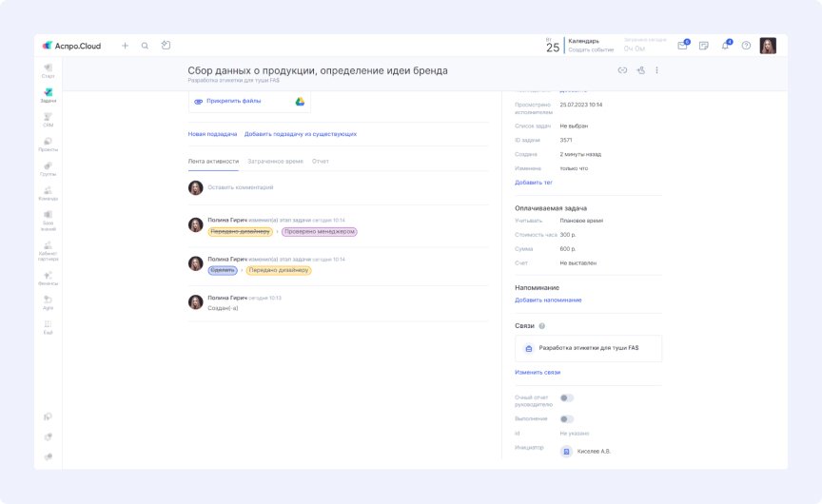Click Добавить напоминание link
This screenshot has width=822, height=504.
point(548,300)
